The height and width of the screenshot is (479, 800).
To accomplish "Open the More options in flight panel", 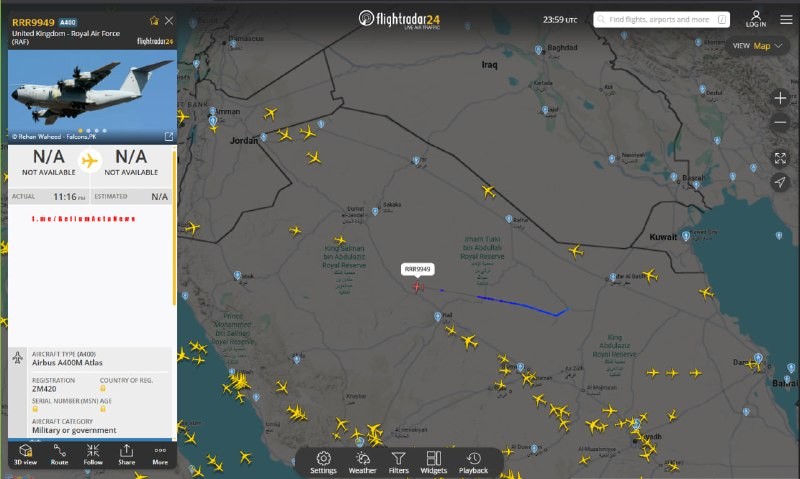I will tap(160, 454).
